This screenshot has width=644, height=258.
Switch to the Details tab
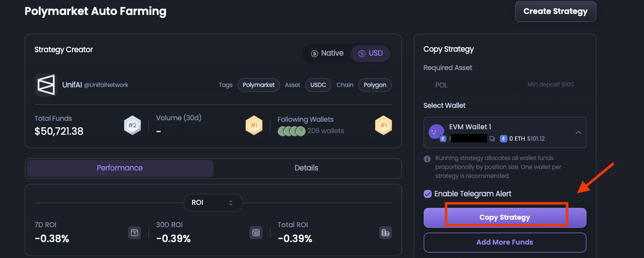pyautogui.click(x=306, y=168)
